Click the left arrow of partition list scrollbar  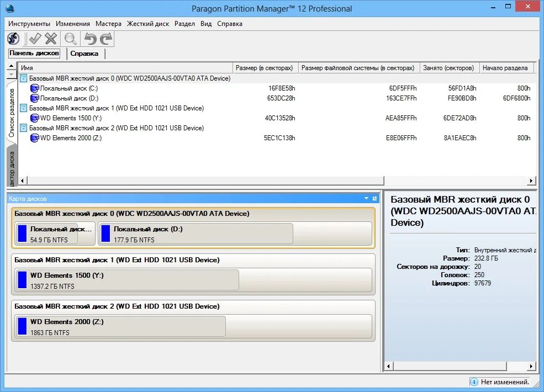23,181
